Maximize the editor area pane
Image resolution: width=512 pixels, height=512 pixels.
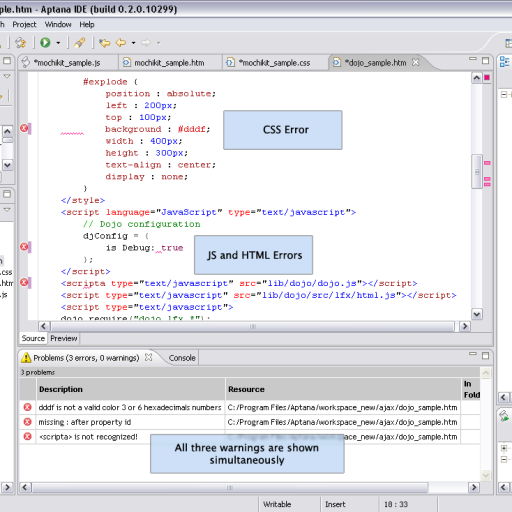pos(485,61)
